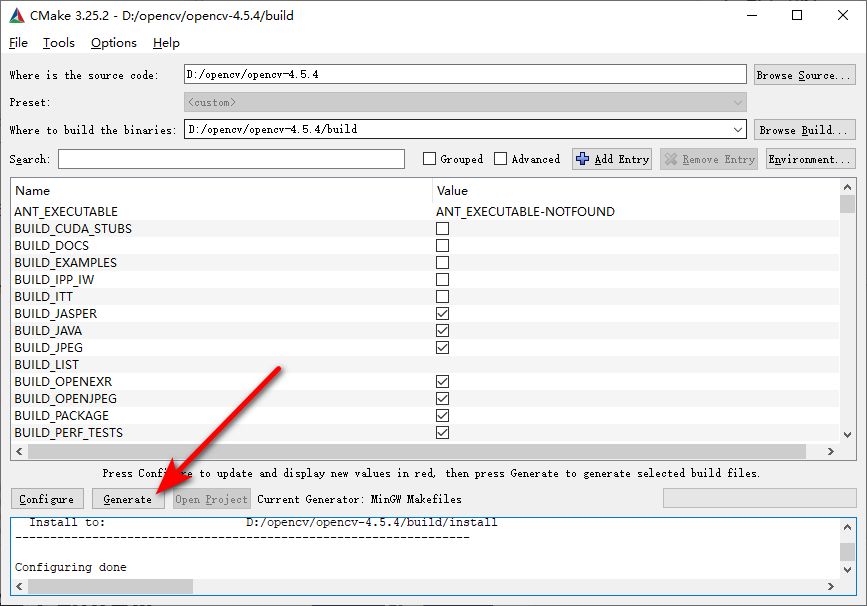The image size is (867, 606).
Task: Click cache list scroll right arrow
Action: tap(831, 451)
